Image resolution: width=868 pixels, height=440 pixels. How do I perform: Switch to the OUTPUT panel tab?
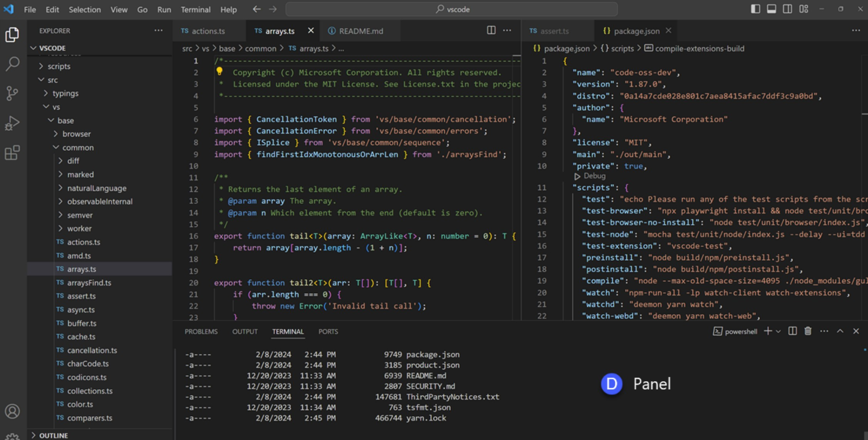(x=245, y=332)
